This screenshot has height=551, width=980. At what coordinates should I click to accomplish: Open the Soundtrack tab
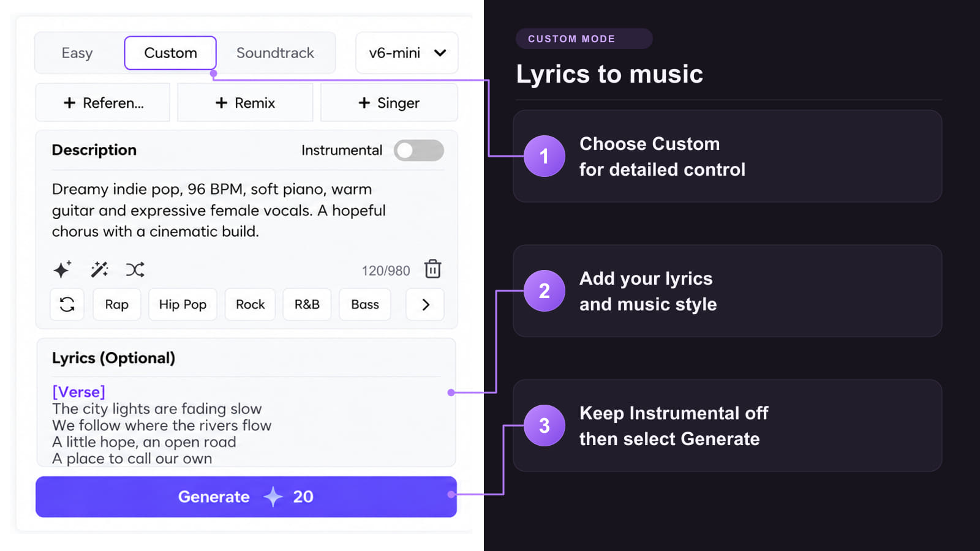click(x=275, y=53)
